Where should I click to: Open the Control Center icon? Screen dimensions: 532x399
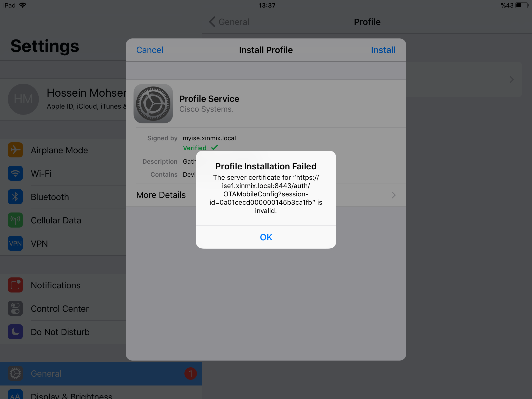[x=15, y=308]
